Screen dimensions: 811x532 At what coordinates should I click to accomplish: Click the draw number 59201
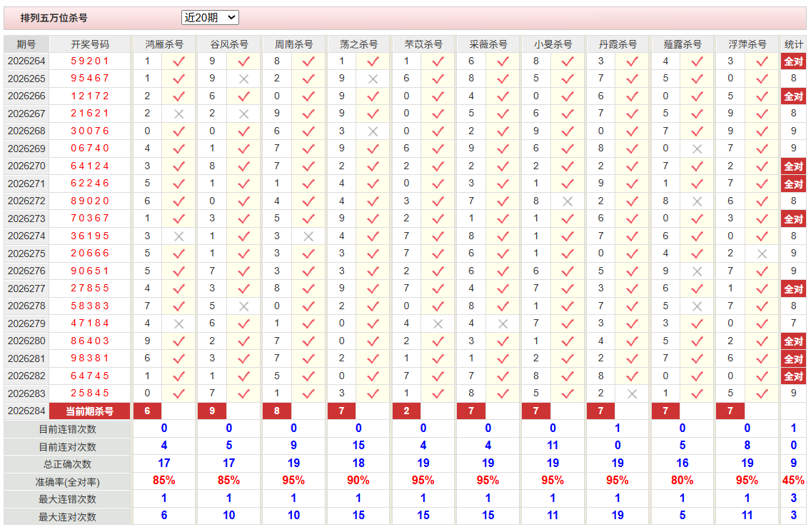point(90,61)
